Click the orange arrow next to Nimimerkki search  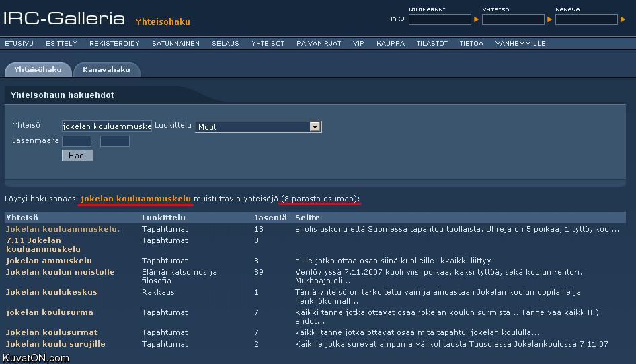(x=477, y=19)
